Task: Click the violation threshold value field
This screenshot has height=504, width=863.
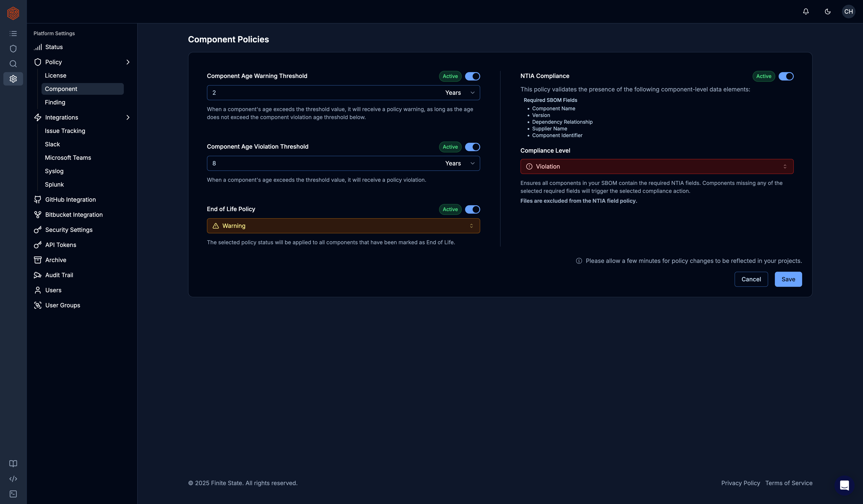Action: tap(322, 164)
